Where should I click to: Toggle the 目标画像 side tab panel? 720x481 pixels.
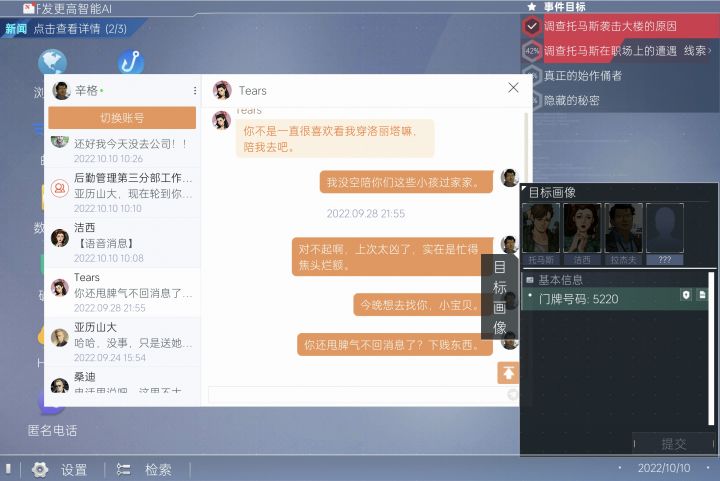[500, 297]
